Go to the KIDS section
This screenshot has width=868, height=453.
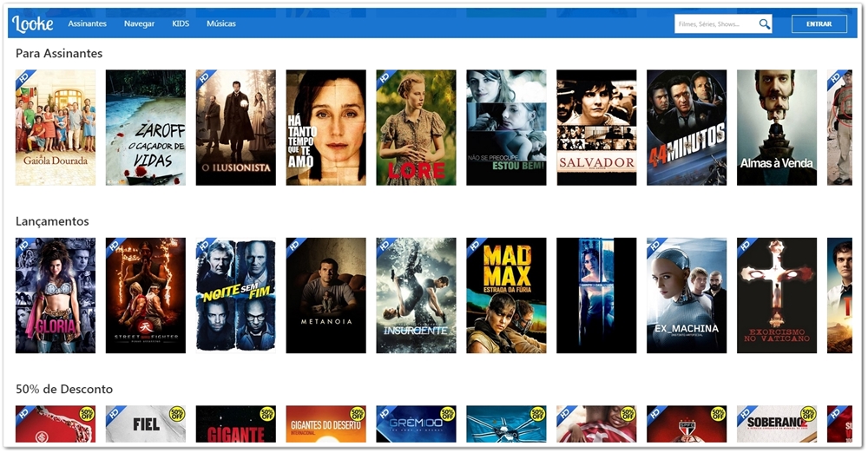click(x=181, y=23)
